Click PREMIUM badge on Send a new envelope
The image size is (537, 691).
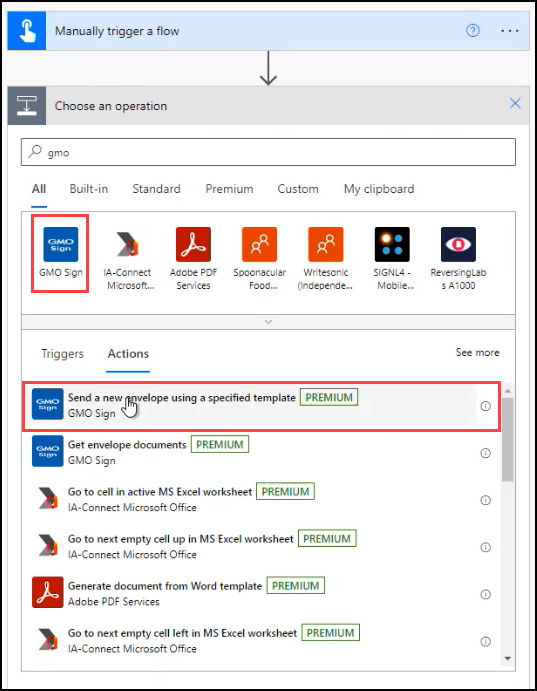pos(329,398)
